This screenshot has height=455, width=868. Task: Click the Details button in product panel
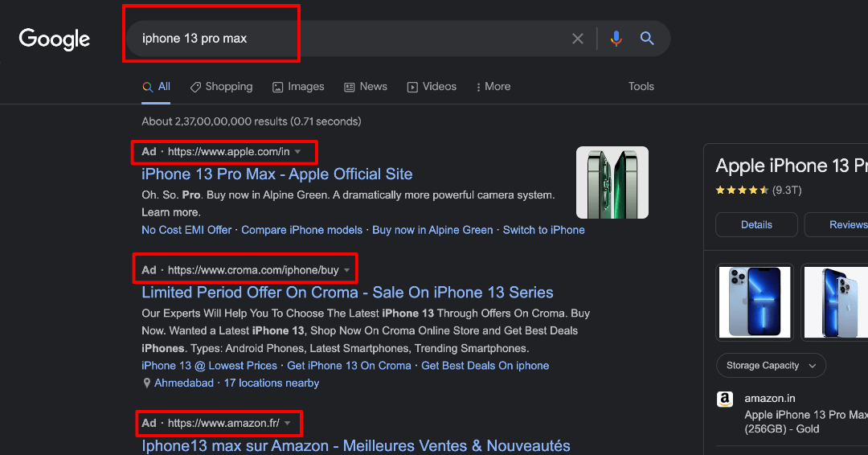(756, 225)
